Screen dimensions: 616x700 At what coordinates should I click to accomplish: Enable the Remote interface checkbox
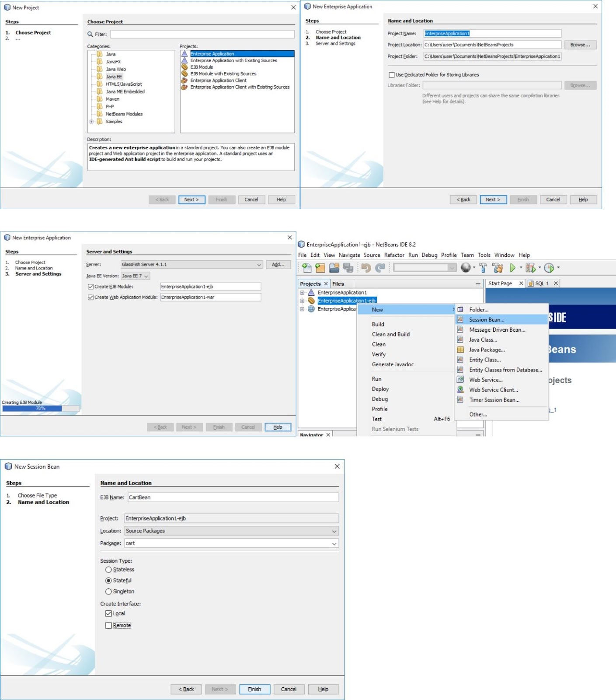[108, 626]
